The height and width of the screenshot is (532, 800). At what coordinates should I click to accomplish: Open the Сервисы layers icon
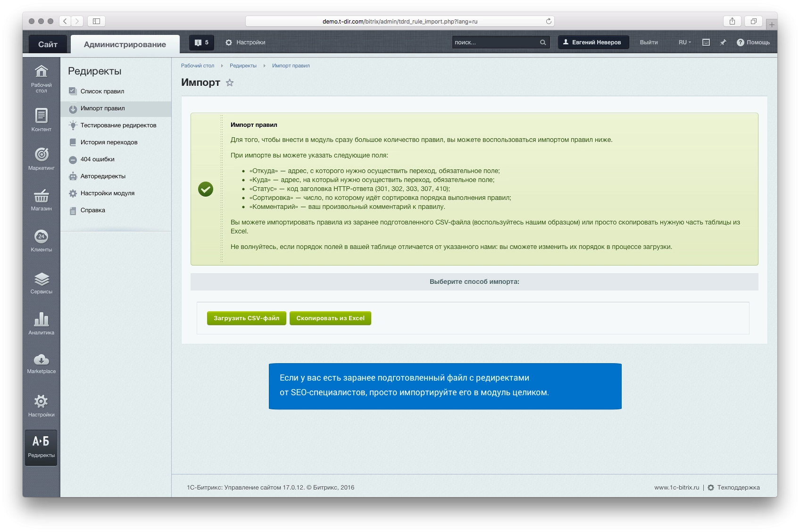[x=42, y=279]
